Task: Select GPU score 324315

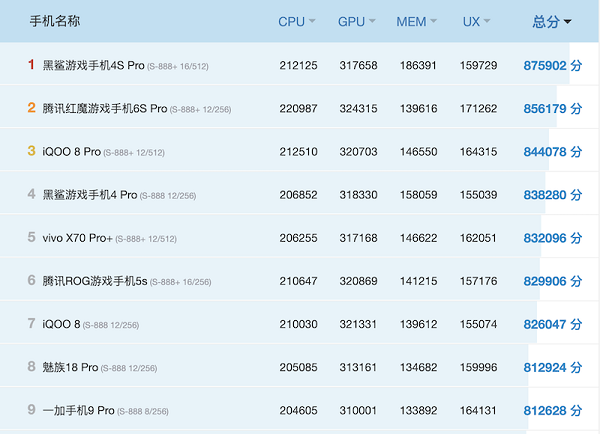Action: (x=359, y=109)
